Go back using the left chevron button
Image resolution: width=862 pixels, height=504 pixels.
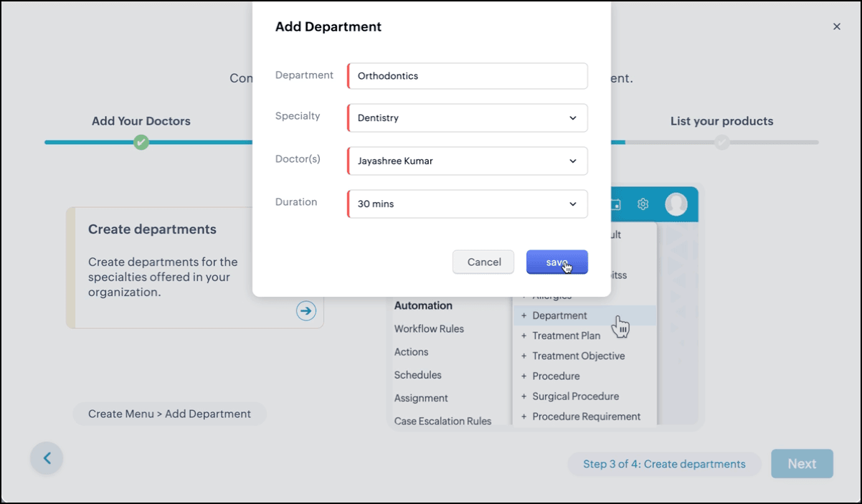(x=47, y=458)
